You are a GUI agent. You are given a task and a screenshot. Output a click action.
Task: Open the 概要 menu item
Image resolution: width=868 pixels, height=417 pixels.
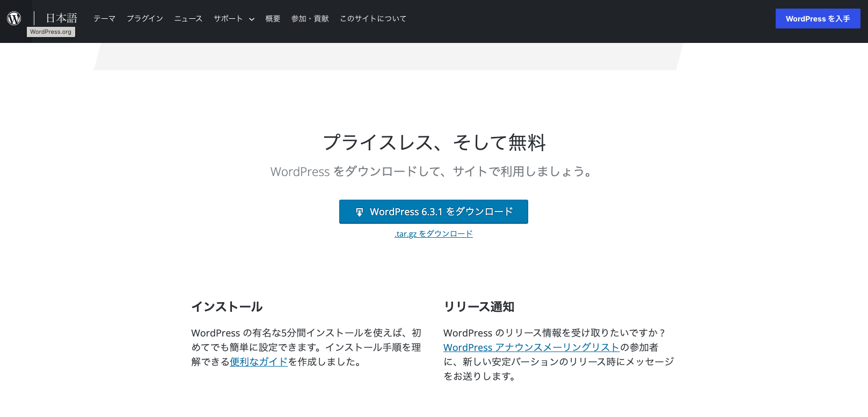(x=273, y=19)
